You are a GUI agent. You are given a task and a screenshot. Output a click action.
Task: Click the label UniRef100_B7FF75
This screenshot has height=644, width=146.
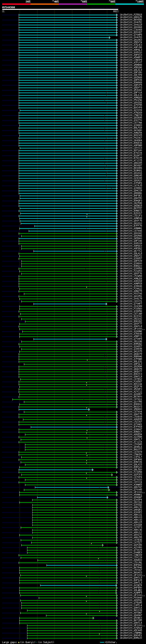tap(131, 226)
